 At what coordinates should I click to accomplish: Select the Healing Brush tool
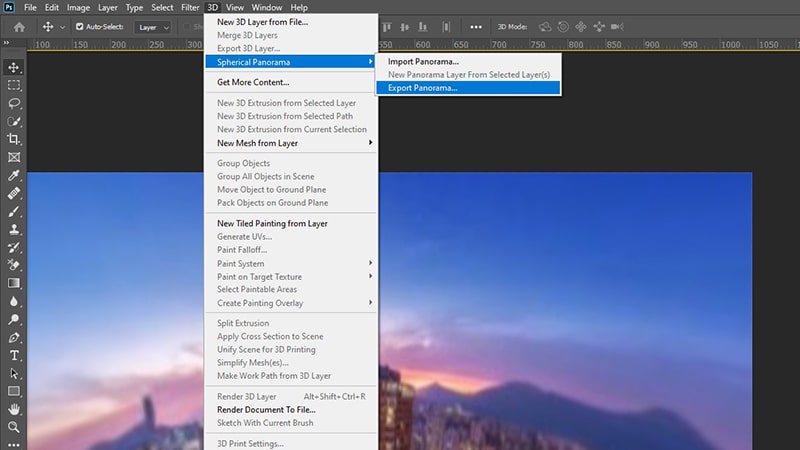pyautogui.click(x=14, y=193)
